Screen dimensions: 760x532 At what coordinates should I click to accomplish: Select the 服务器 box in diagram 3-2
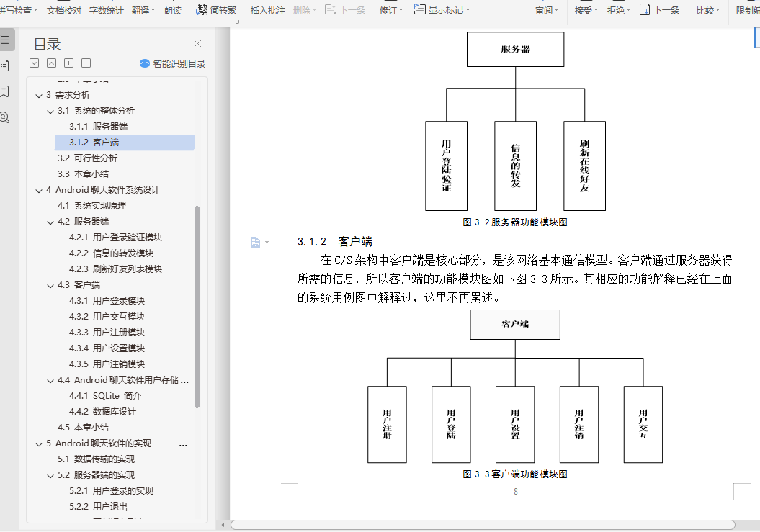pos(515,50)
